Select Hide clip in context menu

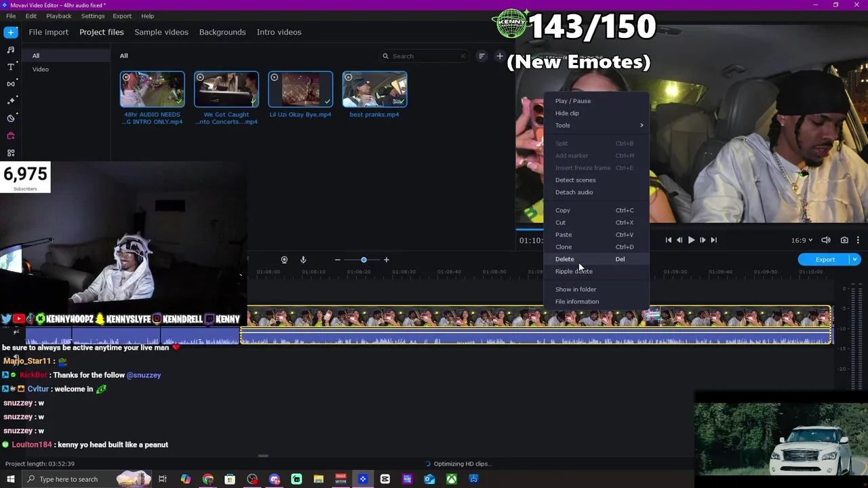[x=598, y=113]
